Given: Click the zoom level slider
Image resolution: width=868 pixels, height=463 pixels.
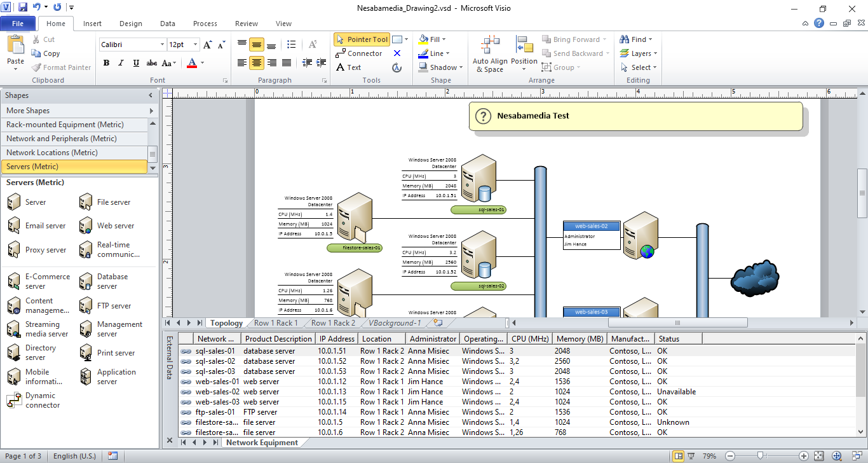Looking at the screenshot, I should click(760, 456).
